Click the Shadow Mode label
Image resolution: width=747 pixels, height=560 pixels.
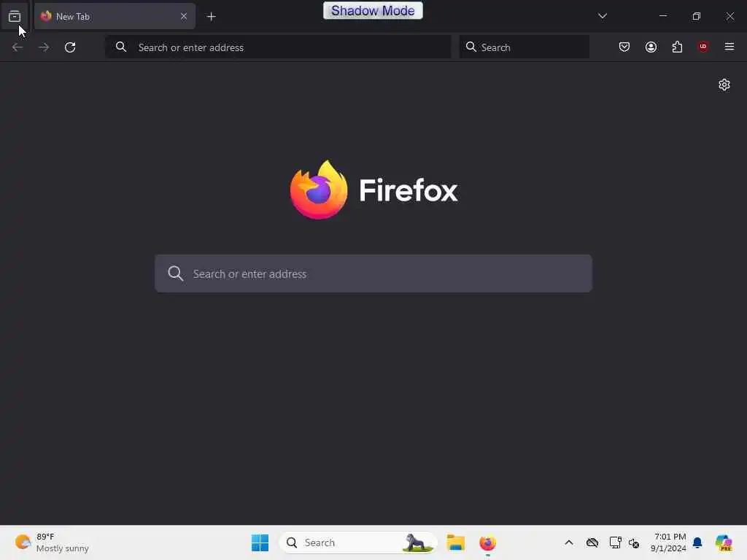click(x=373, y=10)
